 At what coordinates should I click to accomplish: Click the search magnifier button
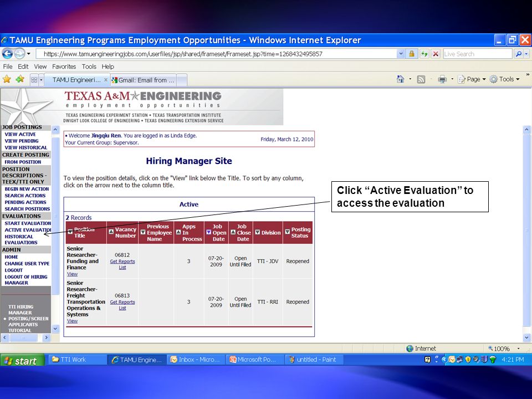point(518,54)
